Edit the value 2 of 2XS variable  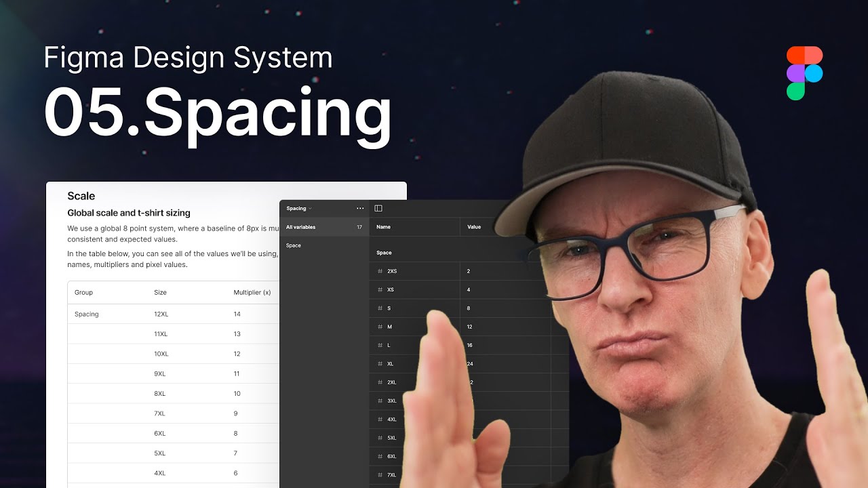click(469, 271)
